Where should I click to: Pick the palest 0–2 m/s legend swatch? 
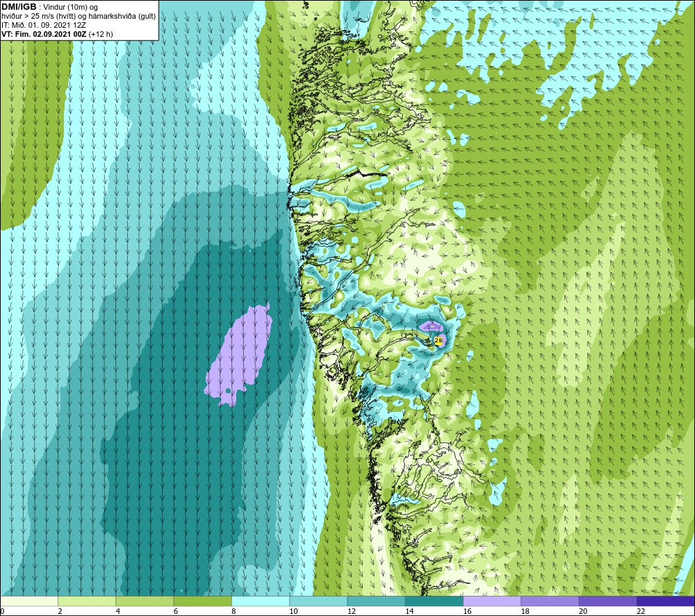pyautogui.click(x=28, y=601)
